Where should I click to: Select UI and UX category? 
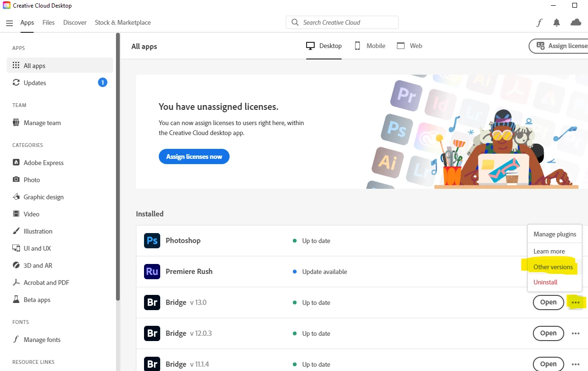tap(60, 248)
